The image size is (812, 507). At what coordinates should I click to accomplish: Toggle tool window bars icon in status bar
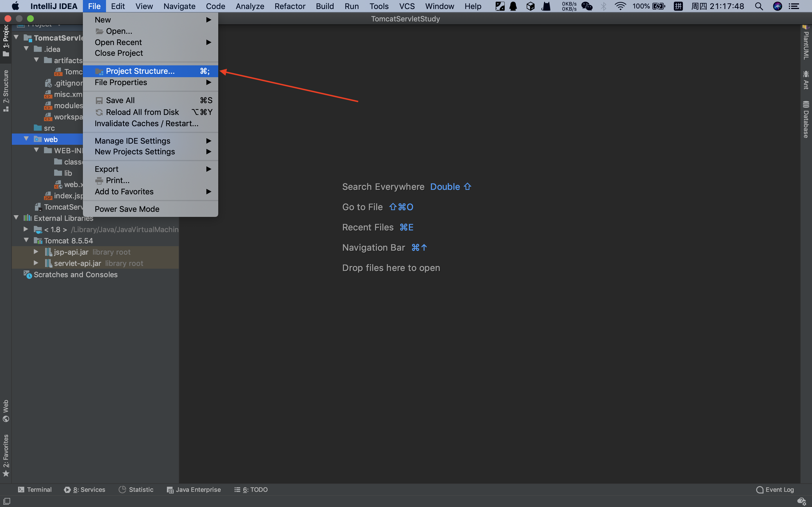click(7, 501)
